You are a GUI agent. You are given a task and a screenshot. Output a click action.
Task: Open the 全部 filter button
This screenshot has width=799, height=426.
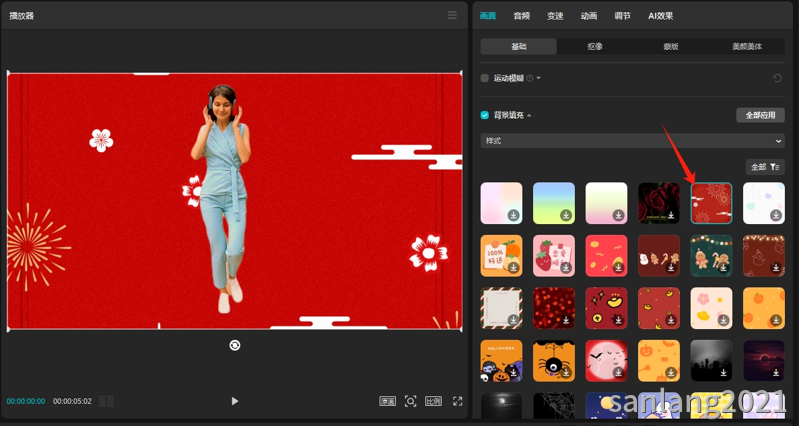pos(765,167)
